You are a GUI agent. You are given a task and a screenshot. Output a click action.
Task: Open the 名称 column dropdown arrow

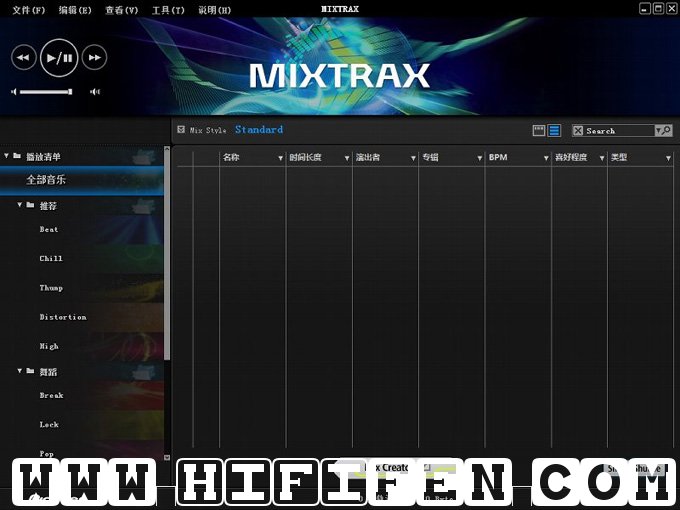(x=281, y=158)
